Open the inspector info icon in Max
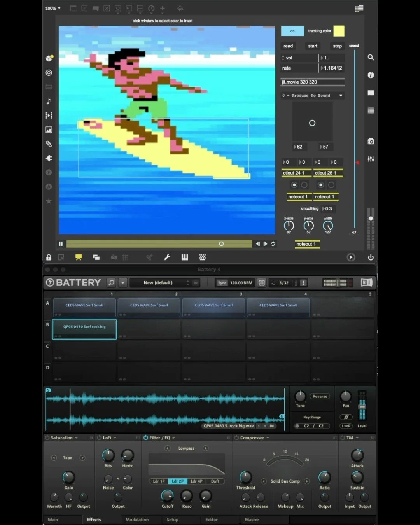This screenshot has height=525, width=420. coord(371,75)
